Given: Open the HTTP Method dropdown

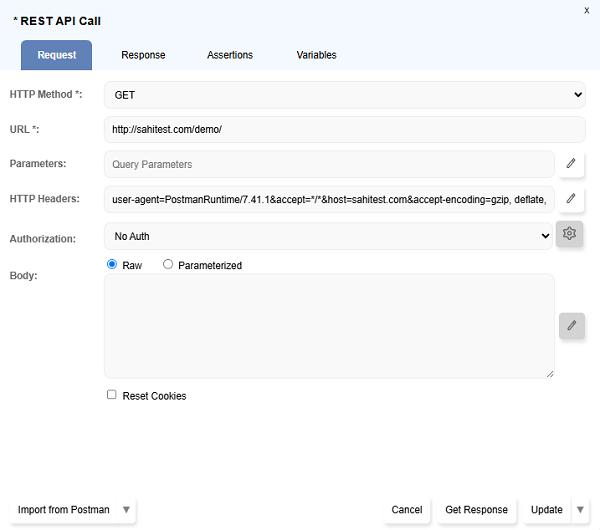Looking at the screenshot, I should (344, 95).
